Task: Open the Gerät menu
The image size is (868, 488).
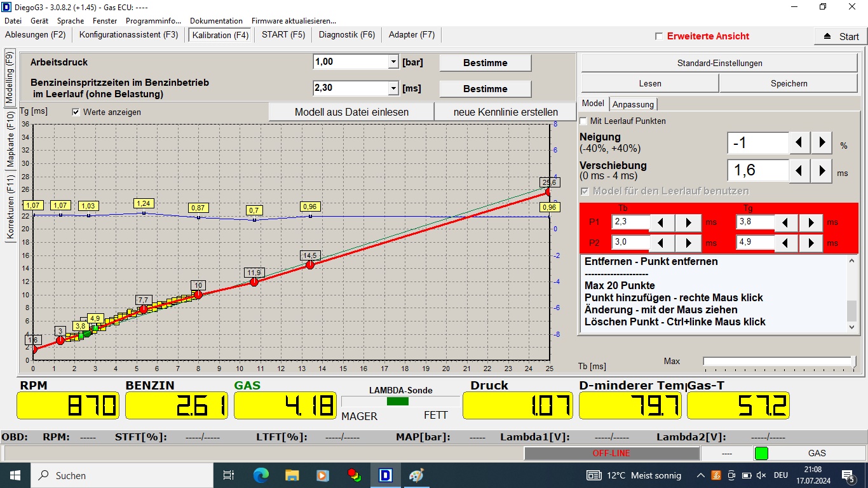Action: click(39, 21)
